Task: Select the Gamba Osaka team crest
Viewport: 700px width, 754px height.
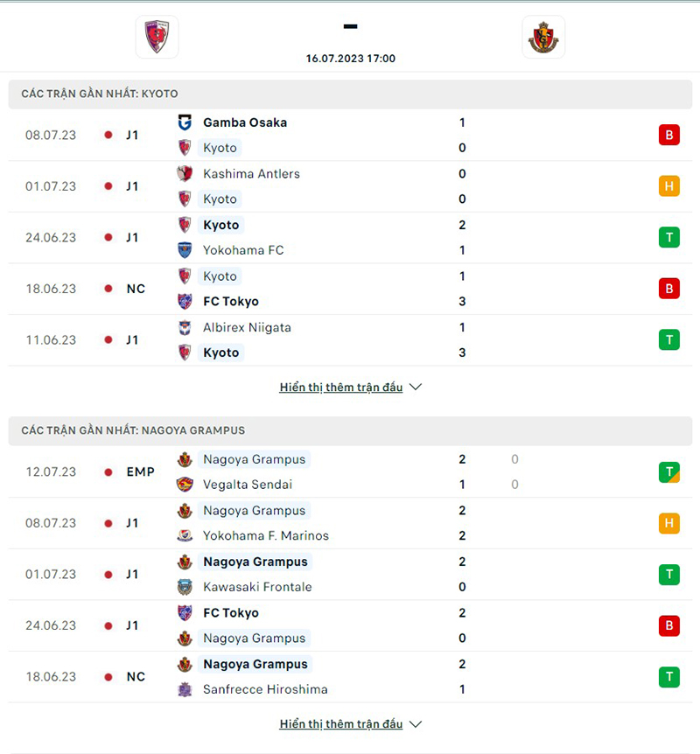Action: tap(185, 122)
